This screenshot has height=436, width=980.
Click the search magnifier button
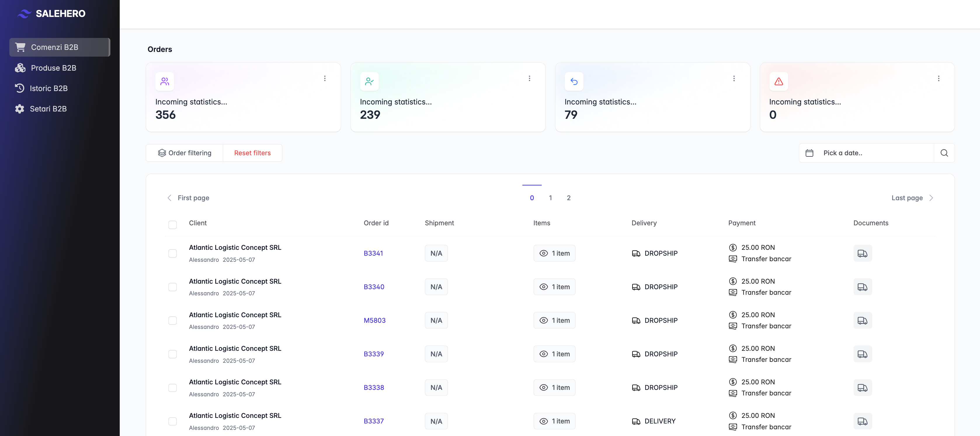(x=944, y=153)
